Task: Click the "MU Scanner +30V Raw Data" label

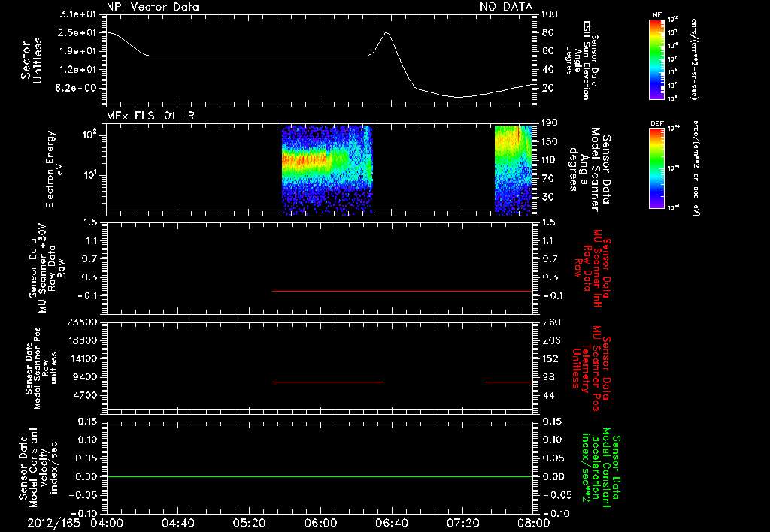Action: click(x=47, y=269)
